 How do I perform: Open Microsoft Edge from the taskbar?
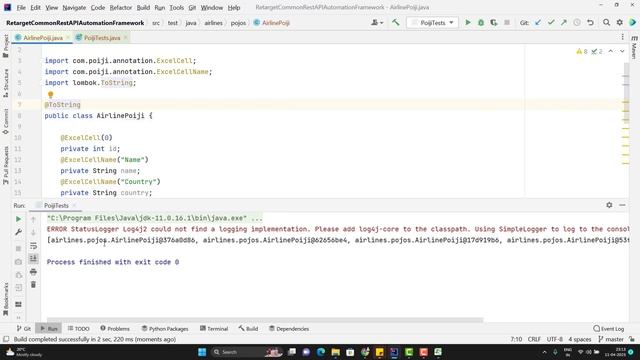tap(321, 352)
